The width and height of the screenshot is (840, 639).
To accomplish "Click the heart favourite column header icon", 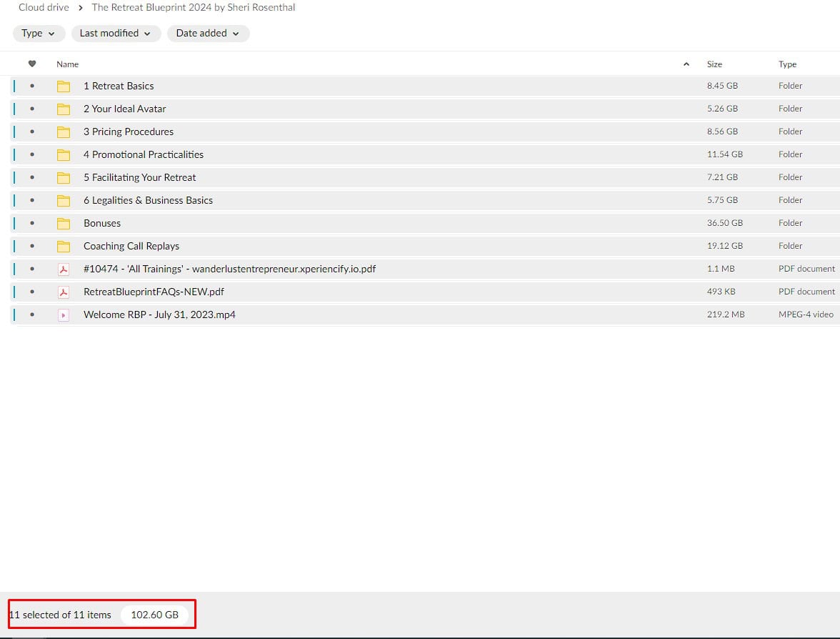I will coord(32,64).
